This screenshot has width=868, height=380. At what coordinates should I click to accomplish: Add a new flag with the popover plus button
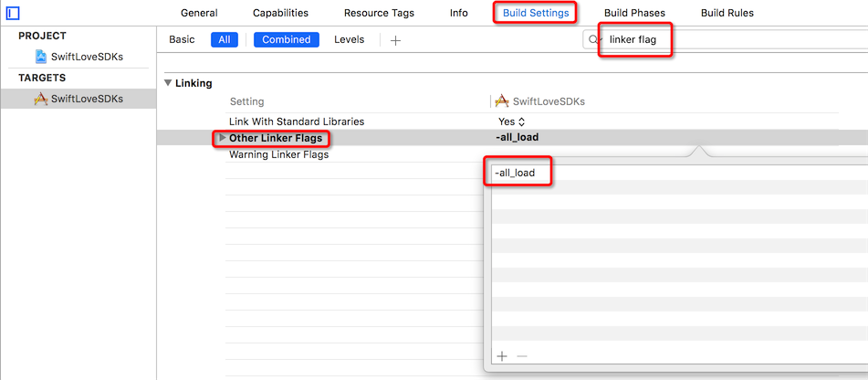[x=502, y=356]
